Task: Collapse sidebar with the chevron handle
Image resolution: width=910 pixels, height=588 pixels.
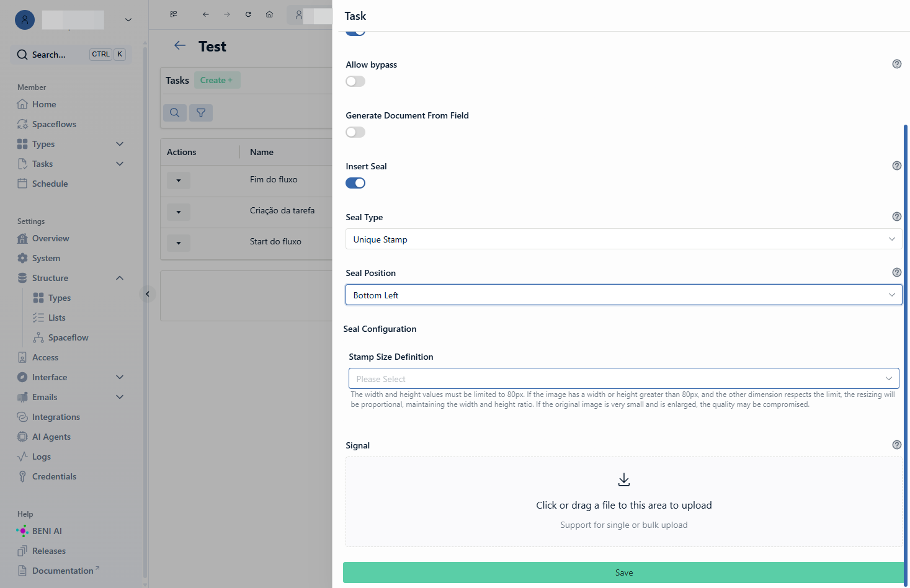Action: (x=148, y=294)
